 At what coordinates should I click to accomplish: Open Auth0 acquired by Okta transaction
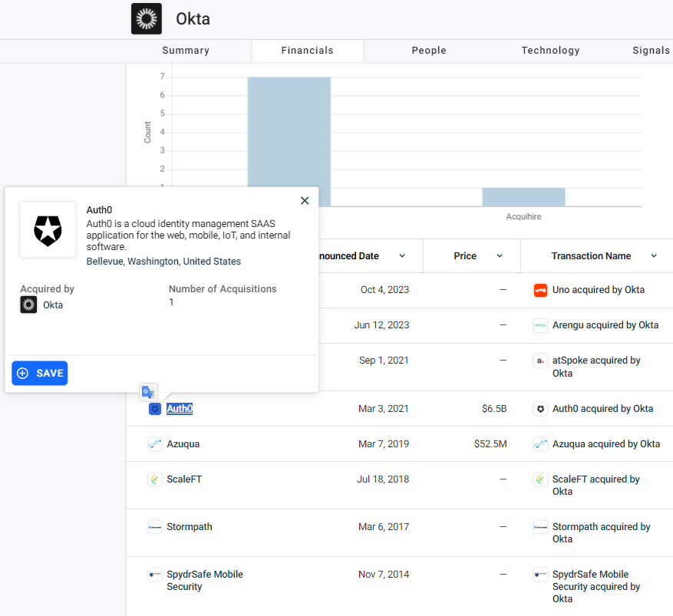pyautogui.click(x=602, y=409)
